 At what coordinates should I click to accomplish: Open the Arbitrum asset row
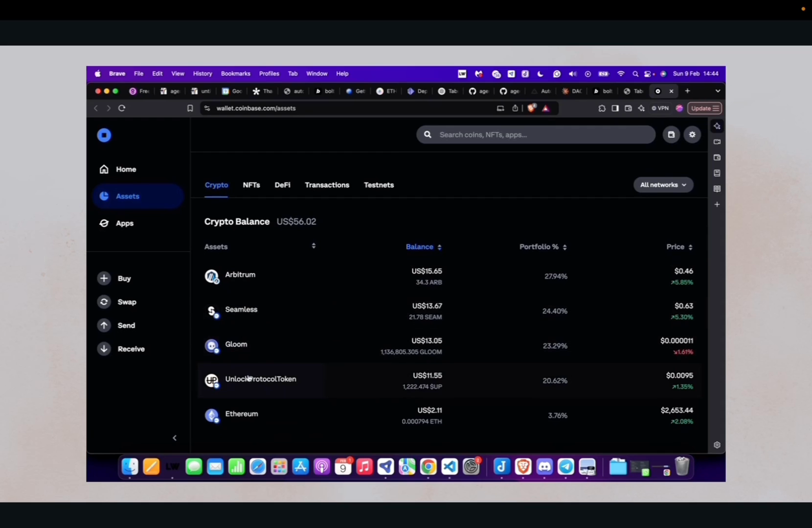(449, 277)
